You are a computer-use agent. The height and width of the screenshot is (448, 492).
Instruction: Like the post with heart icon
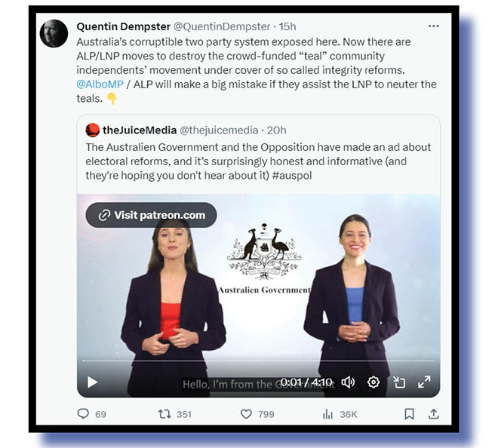click(246, 414)
